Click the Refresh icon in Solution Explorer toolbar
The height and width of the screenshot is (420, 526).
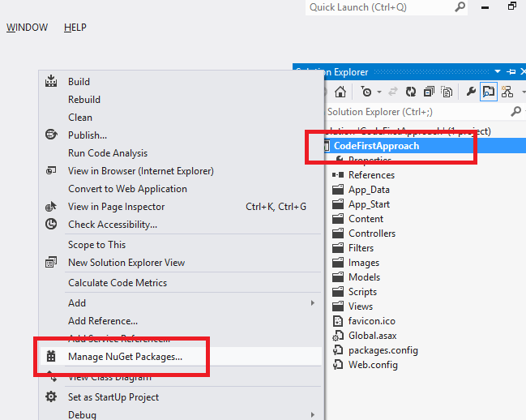coord(411,92)
